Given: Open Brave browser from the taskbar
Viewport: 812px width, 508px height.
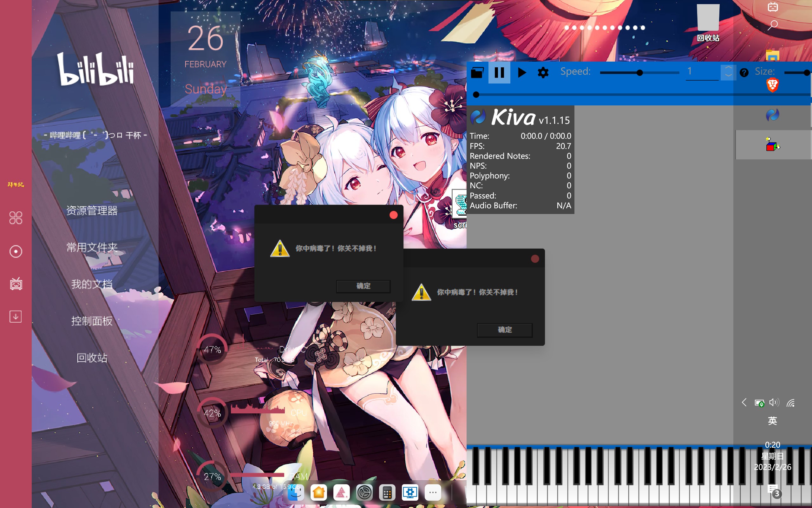Looking at the screenshot, I should point(772,85).
